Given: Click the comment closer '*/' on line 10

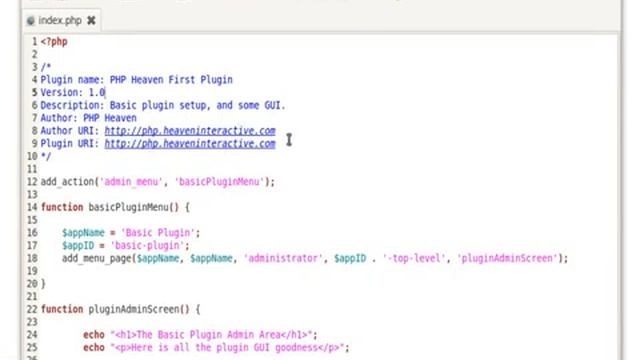Looking at the screenshot, I should 46,156.
